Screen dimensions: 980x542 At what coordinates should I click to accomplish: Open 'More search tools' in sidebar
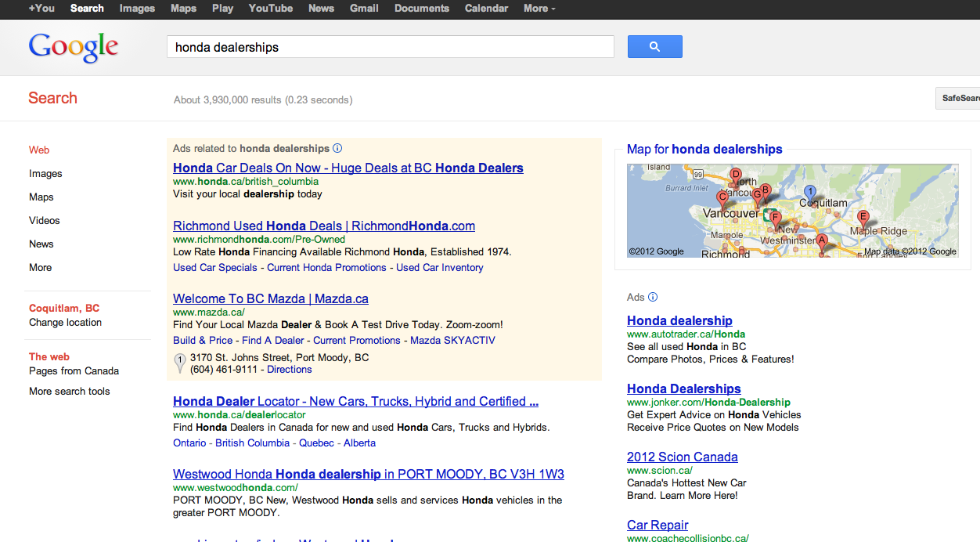click(70, 391)
